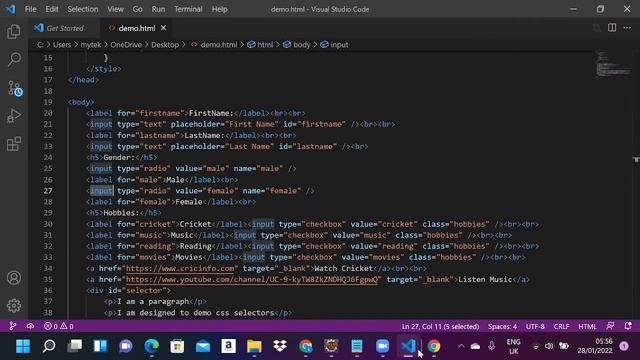This screenshot has width=640, height=360.
Task: Show hidden system tray icons
Action: [x=461, y=346]
